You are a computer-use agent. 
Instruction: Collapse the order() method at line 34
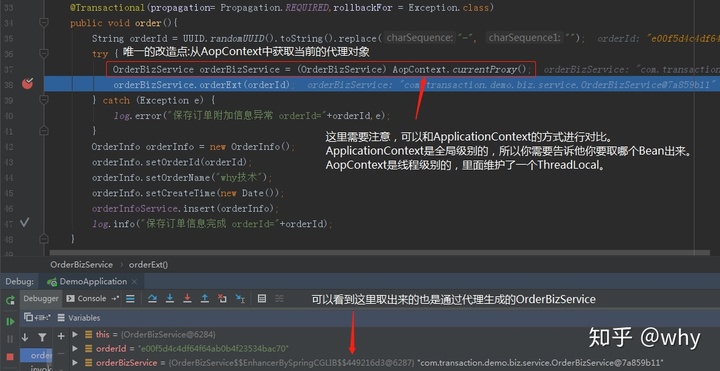44,22
